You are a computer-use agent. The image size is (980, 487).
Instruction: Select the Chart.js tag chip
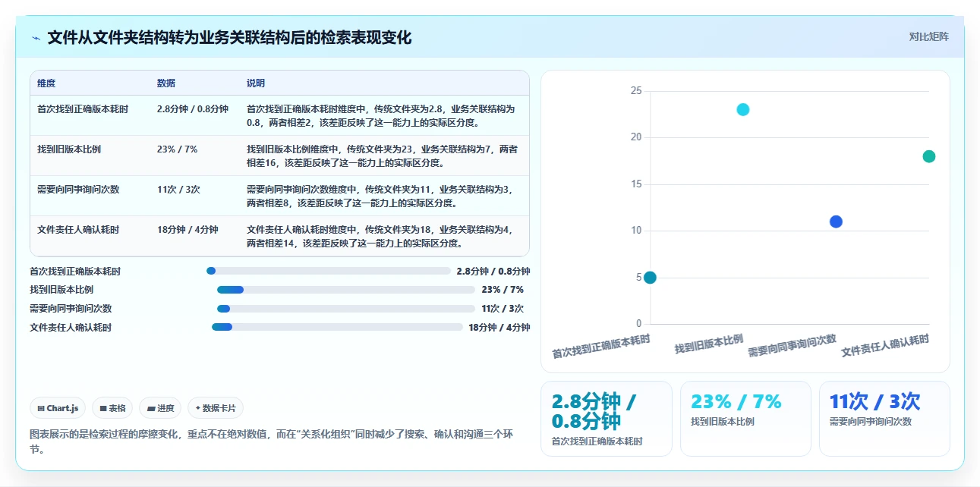pos(58,408)
